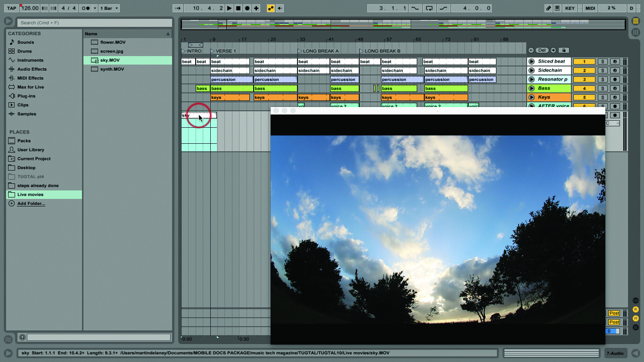Deactivate the Sliced beat track activator
Viewport: 644px width, 362px height.
point(584,62)
